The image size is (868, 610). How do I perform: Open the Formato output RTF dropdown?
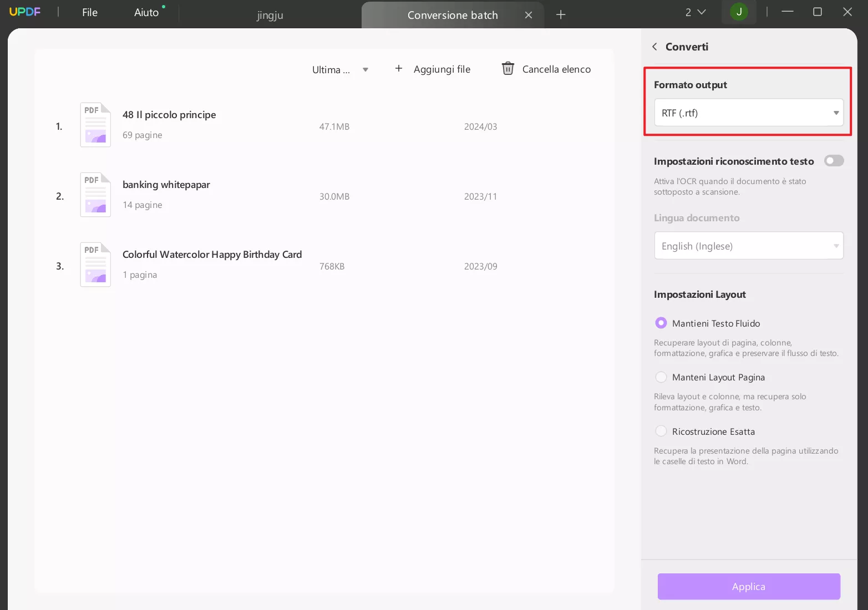tap(749, 113)
